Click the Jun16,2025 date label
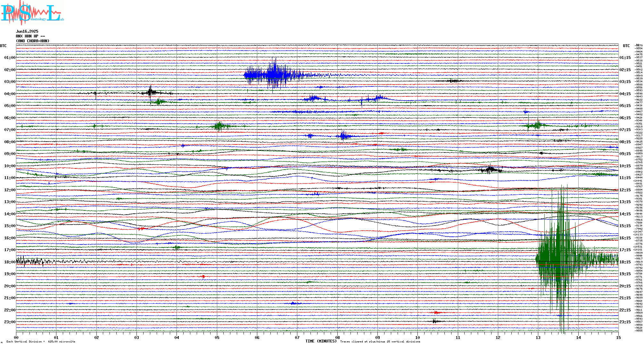This screenshot has height=346, width=644. [27, 31]
